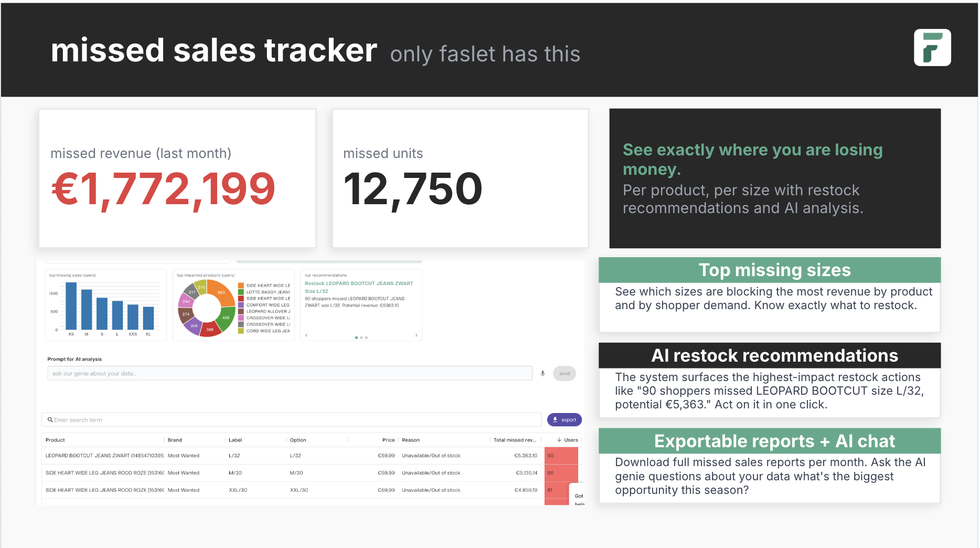Click the Enter search term field
The image size is (980, 548).
[294, 420]
